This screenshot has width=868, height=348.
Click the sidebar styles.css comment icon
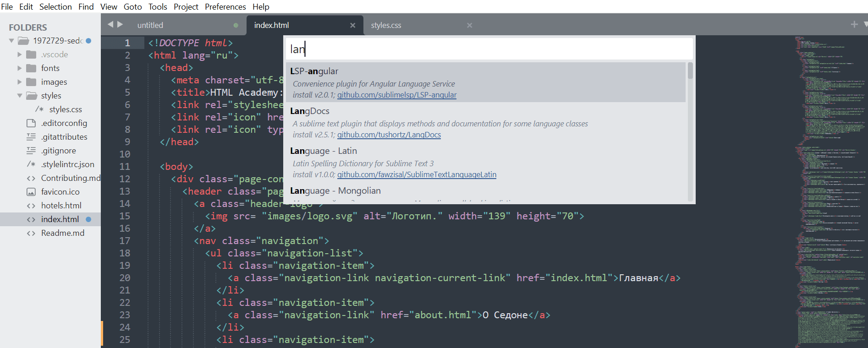tap(39, 109)
